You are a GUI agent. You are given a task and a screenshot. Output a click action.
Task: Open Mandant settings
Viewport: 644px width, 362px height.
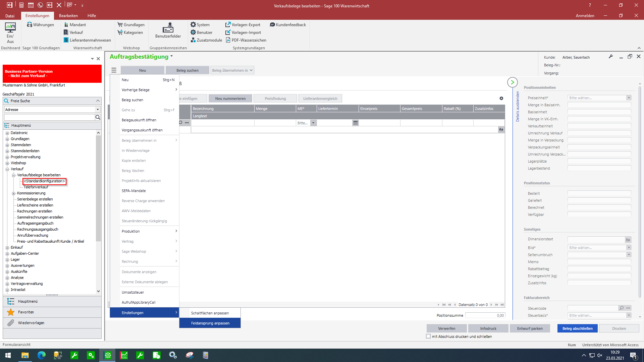(75, 25)
